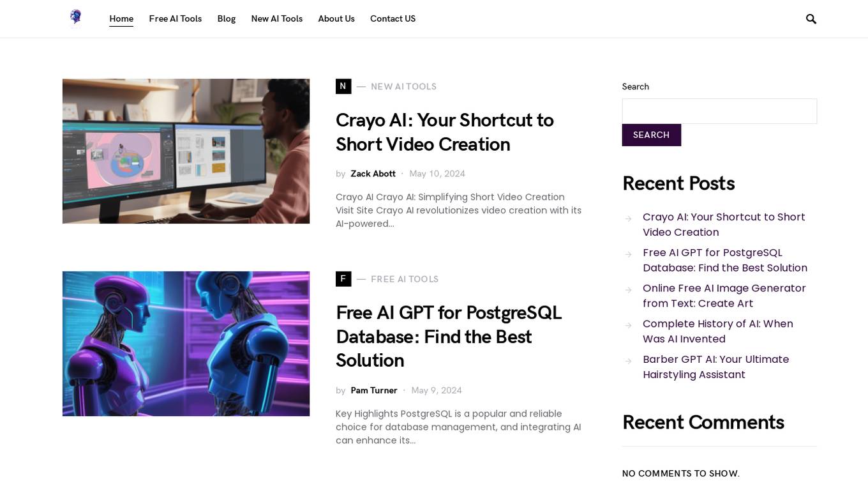Image resolution: width=868 pixels, height=488 pixels.
Task: Click the FREE AI TOOLS category label
Action: pos(405,279)
